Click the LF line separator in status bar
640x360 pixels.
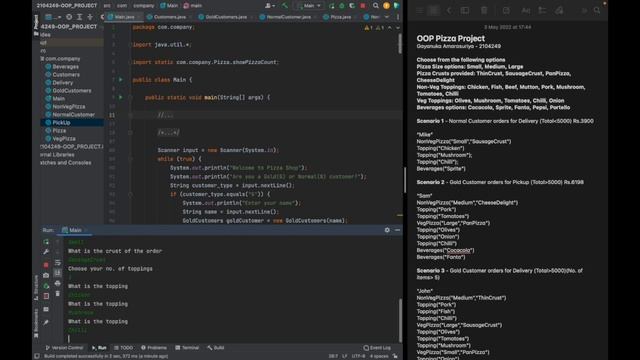344,356
